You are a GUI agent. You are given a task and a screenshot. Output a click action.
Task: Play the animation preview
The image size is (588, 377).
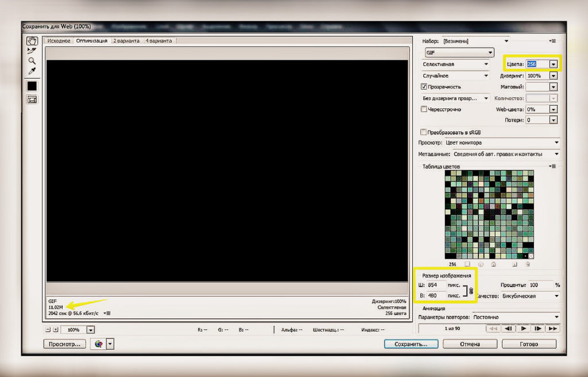pyautogui.click(x=523, y=329)
